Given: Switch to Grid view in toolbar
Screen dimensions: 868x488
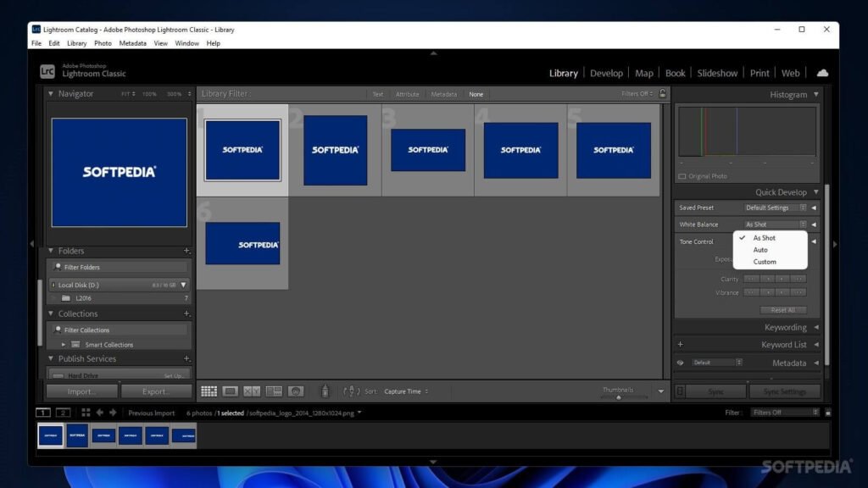Looking at the screenshot, I should [209, 391].
